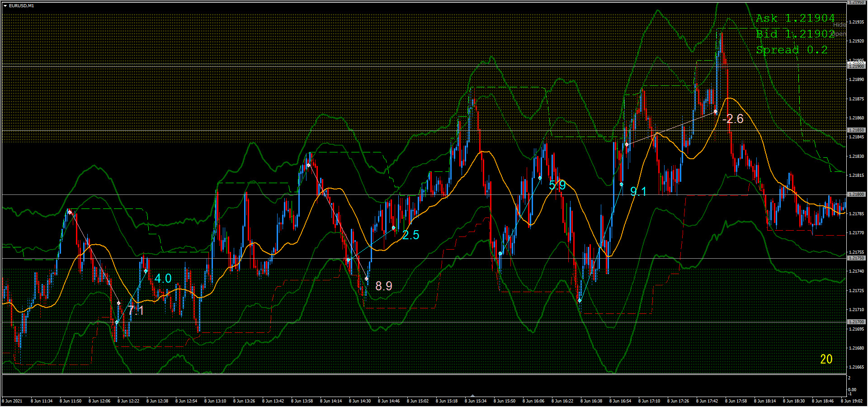Click the Bid 1.21902 label
This screenshot has height=407, width=868.
pyautogui.click(x=795, y=34)
